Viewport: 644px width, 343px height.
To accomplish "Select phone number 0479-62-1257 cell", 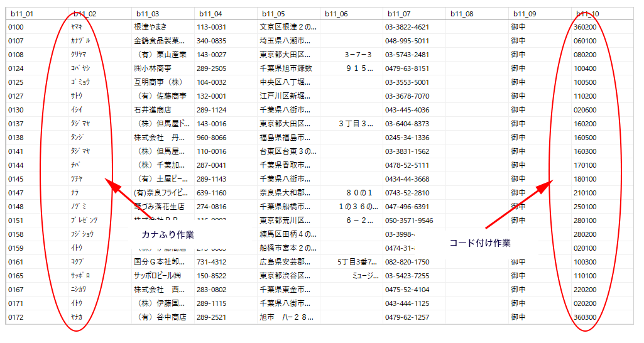I will 407,317.
